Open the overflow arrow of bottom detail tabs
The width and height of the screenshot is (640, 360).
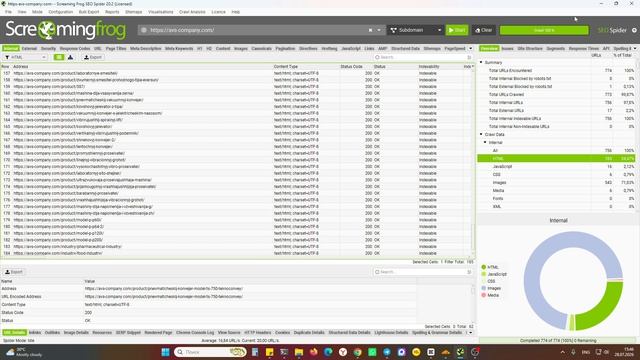click(471, 333)
